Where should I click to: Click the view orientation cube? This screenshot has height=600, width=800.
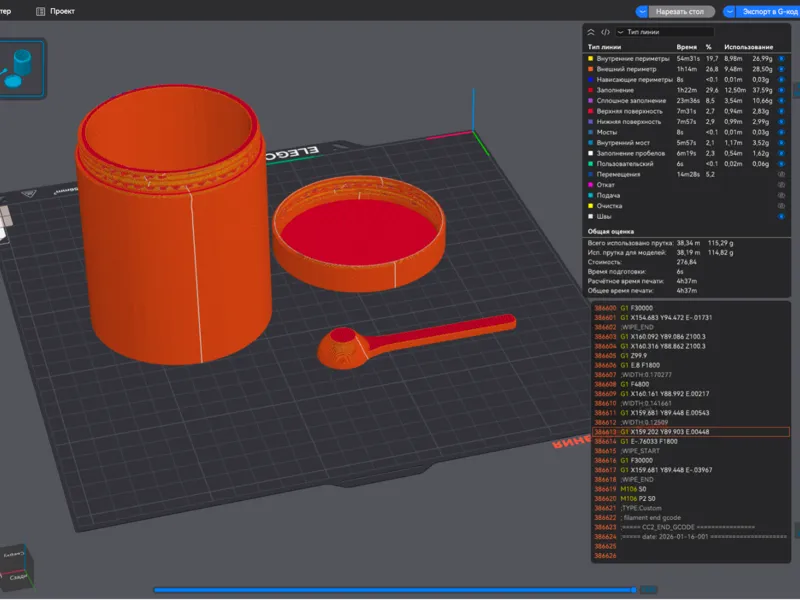14,566
